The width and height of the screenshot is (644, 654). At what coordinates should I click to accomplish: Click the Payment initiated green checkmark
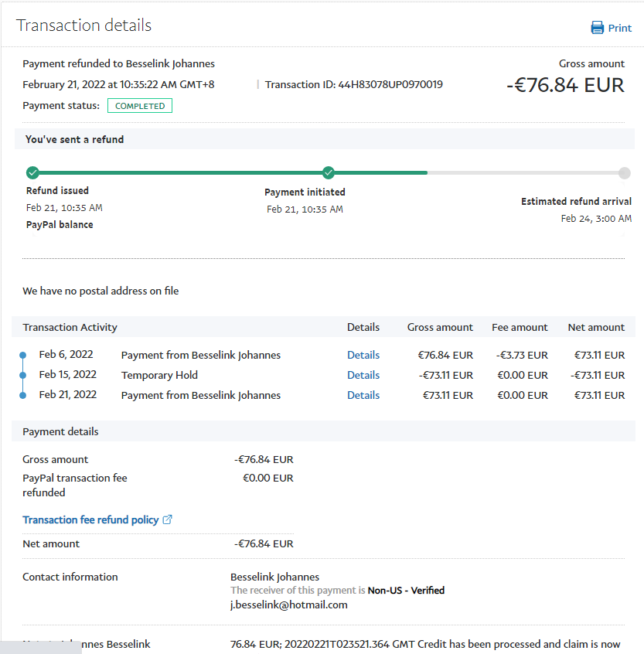[328, 172]
